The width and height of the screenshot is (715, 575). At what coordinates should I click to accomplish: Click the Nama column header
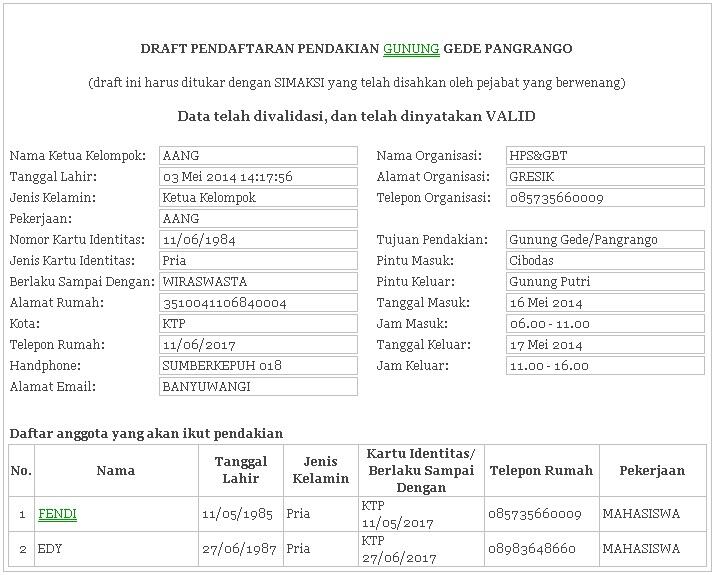click(116, 471)
